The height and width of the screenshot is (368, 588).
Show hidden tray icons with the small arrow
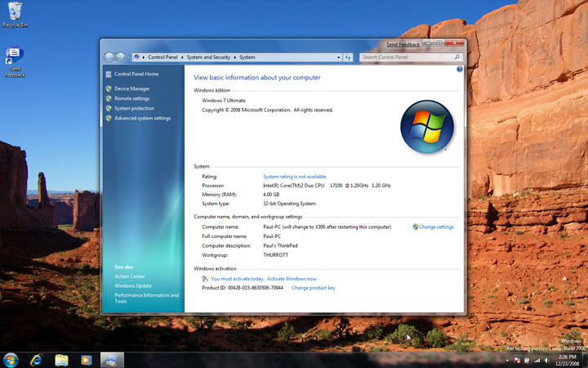click(507, 361)
